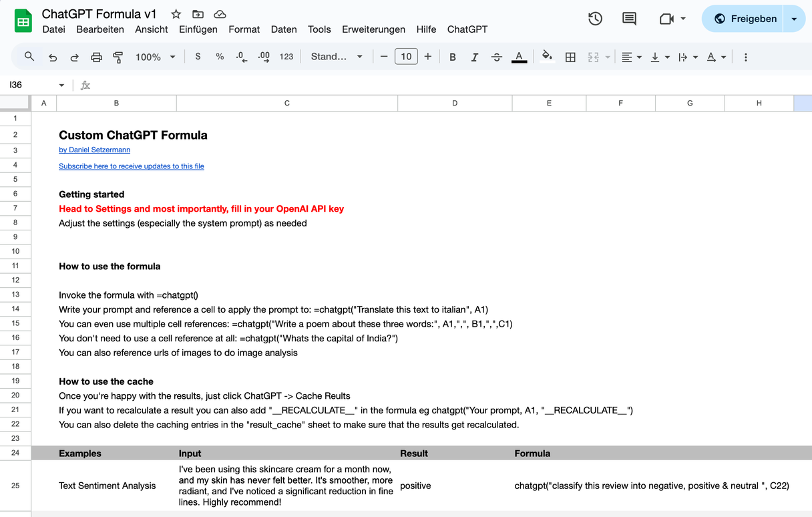
Task: Increase decimal places
Action: click(264, 57)
